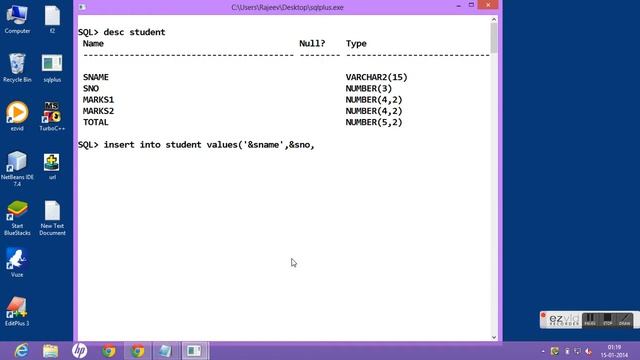Activate the ezvid Draw tool
This screenshot has height=360, width=640.
click(625, 320)
